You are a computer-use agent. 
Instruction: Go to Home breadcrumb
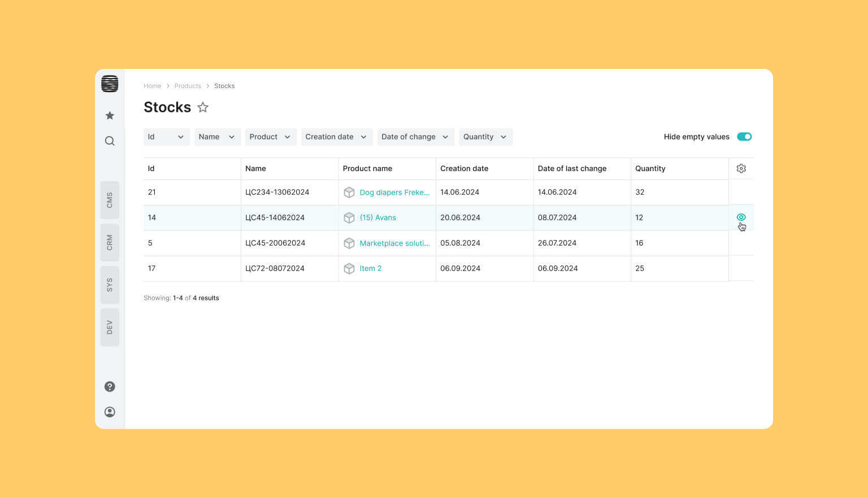tap(153, 86)
